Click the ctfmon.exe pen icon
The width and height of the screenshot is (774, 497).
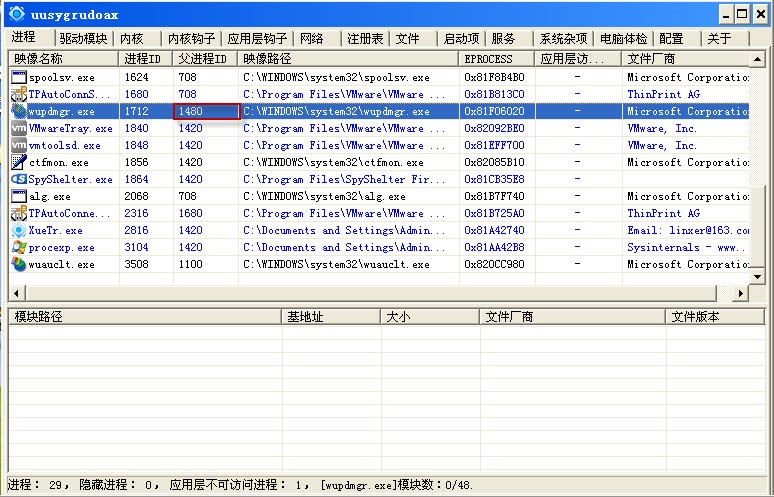click(19, 162)
